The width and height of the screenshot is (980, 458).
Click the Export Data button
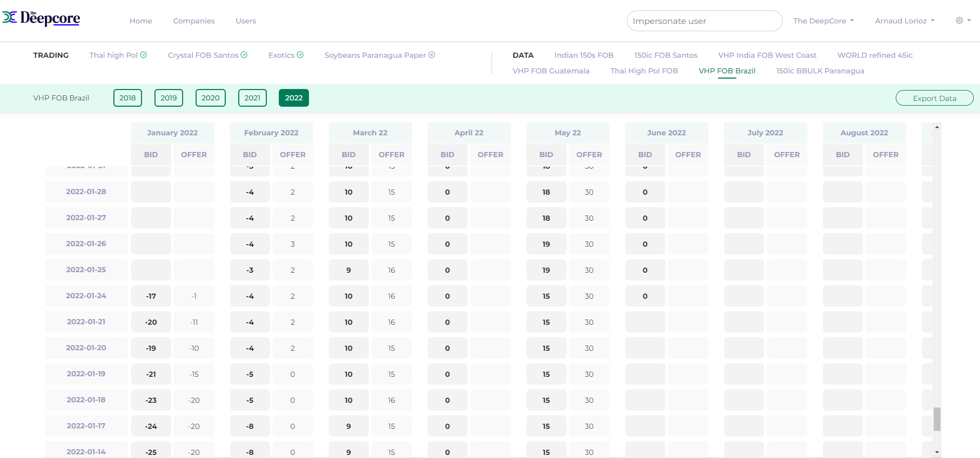(x=934, y=98)
